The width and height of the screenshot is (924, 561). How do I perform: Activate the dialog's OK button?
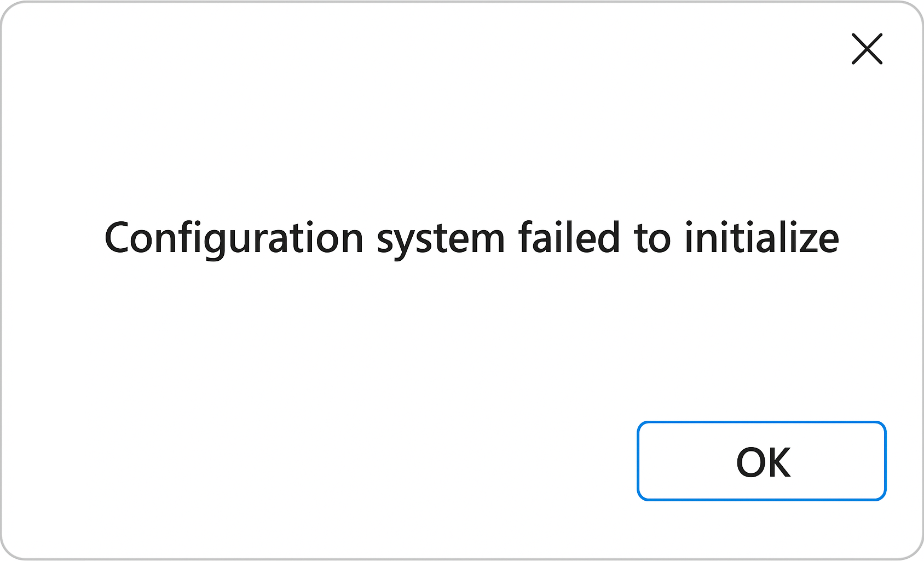(x=761, y=461)
